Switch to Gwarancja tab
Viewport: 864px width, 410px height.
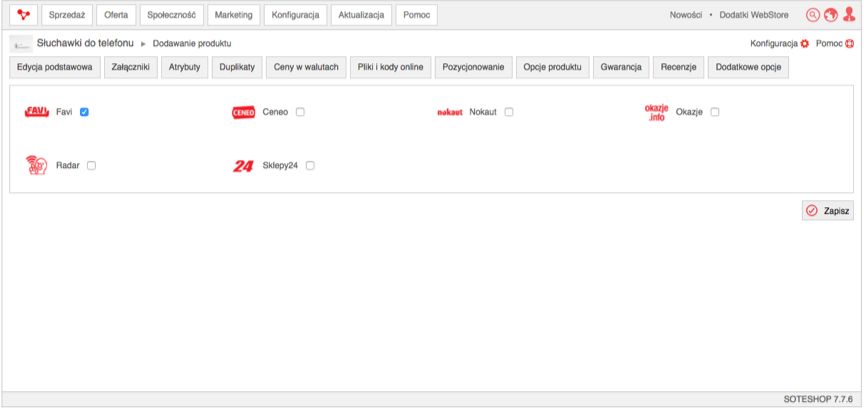[621, 67]
